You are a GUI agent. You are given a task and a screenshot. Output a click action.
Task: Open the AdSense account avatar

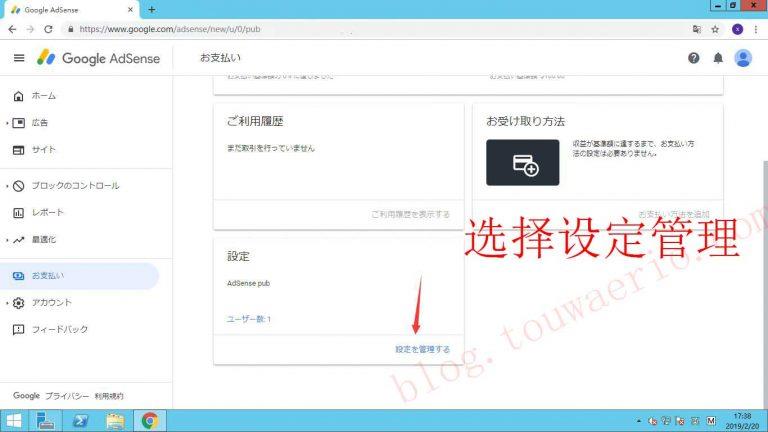(743, 58)
